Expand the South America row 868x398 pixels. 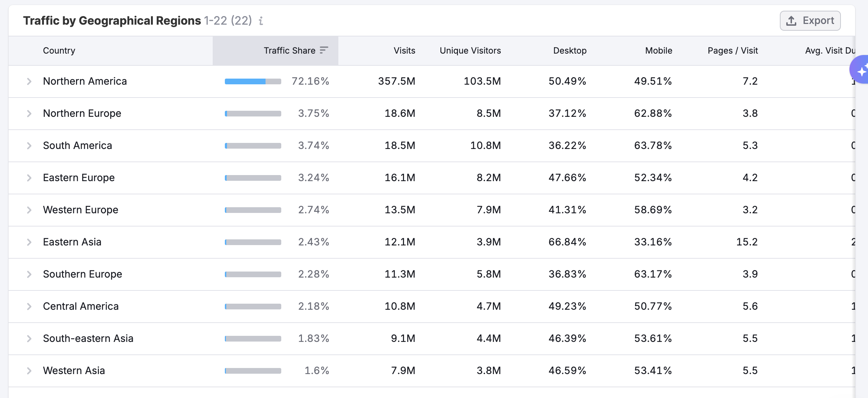coord(29,145)
